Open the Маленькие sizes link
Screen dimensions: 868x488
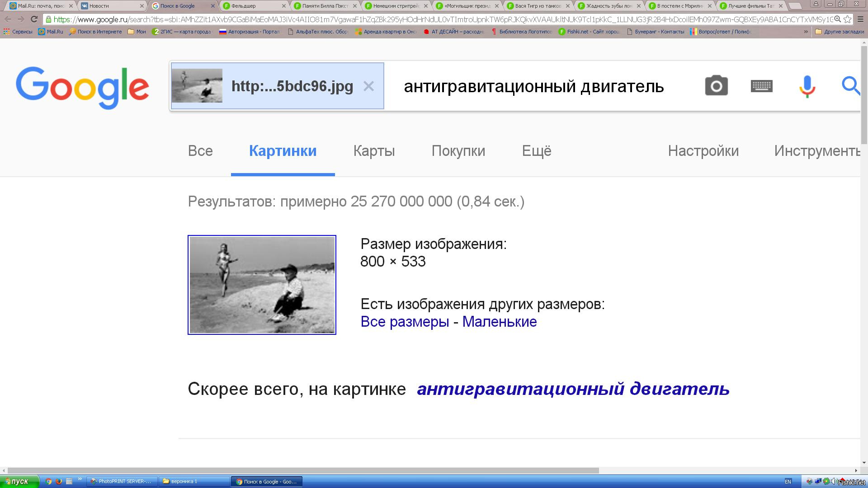click(x=499, y=322)
